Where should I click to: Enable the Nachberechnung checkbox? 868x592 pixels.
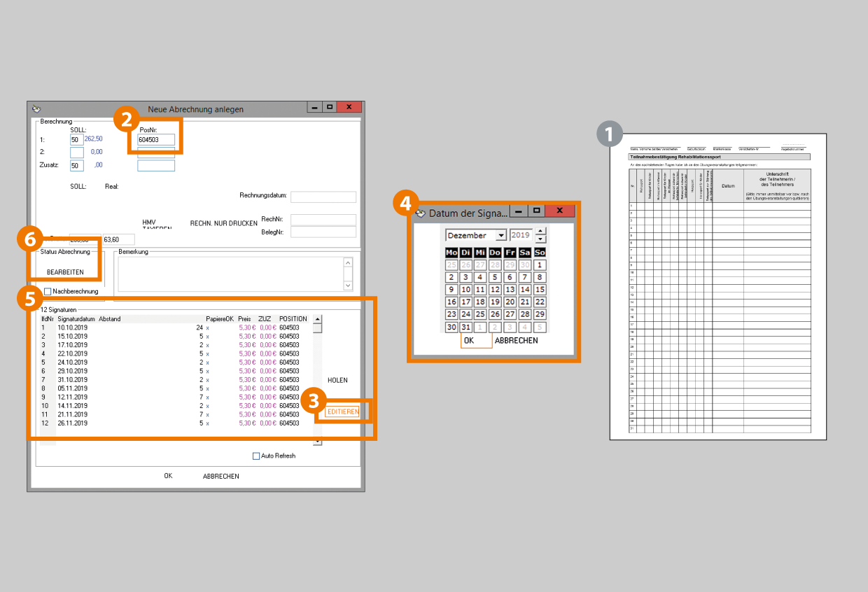click(x=48, y=291)
